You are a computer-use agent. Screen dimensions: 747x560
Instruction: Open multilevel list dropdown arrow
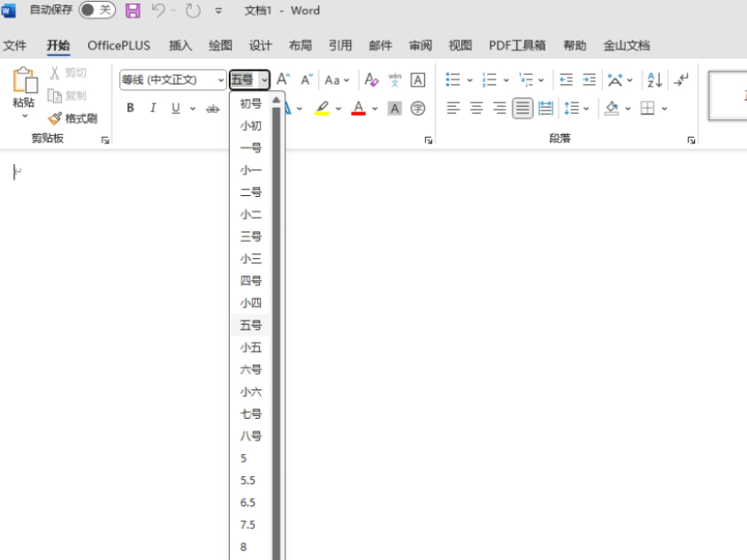[x=541, y=80]
